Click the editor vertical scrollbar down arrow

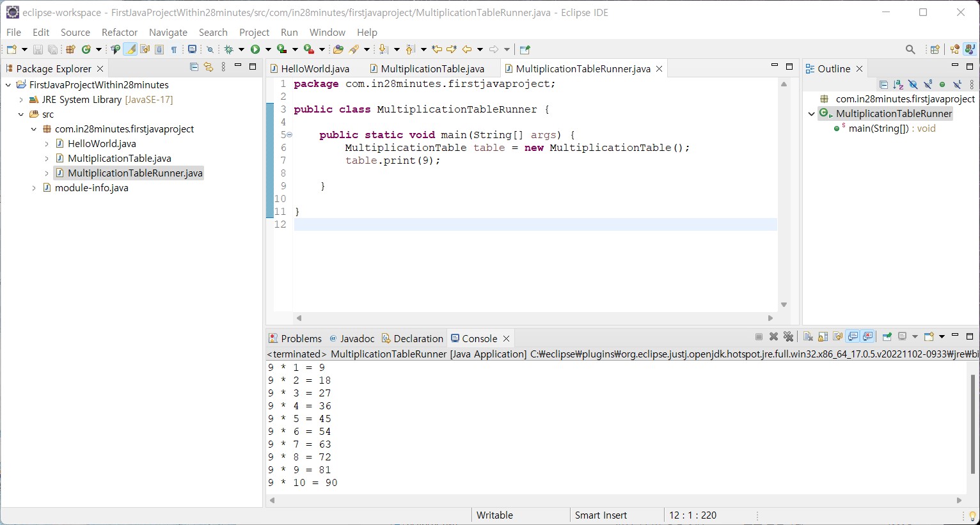pos(784,305)
